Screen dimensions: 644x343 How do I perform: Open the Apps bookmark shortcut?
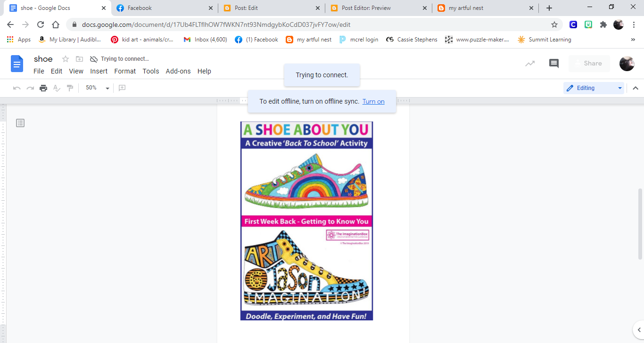coord(19,40)
